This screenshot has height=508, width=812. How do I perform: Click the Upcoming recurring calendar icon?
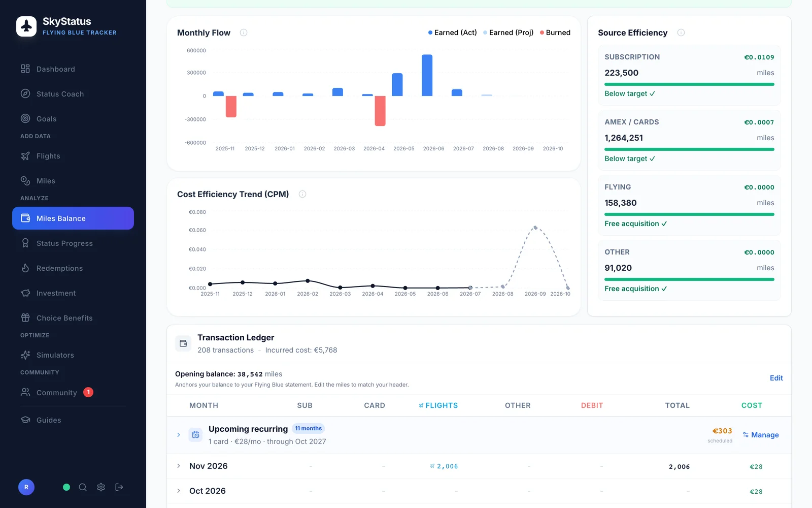[195, 435]
